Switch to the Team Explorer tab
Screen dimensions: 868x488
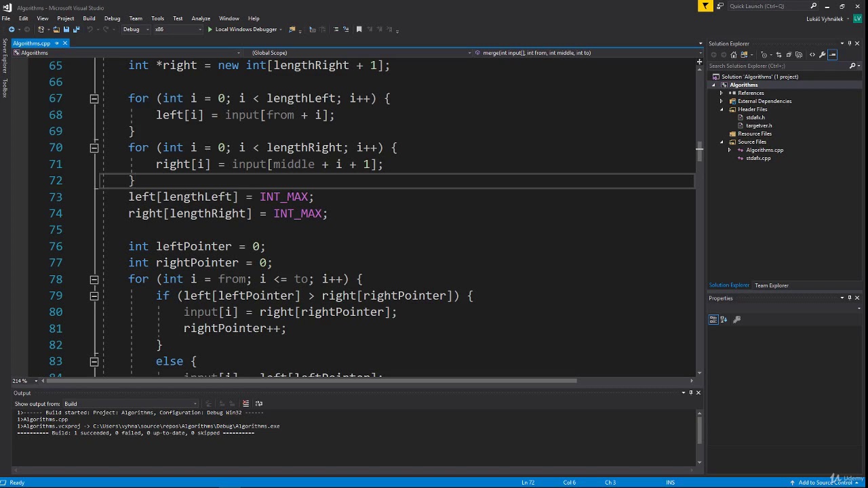(x=772, y=285)
